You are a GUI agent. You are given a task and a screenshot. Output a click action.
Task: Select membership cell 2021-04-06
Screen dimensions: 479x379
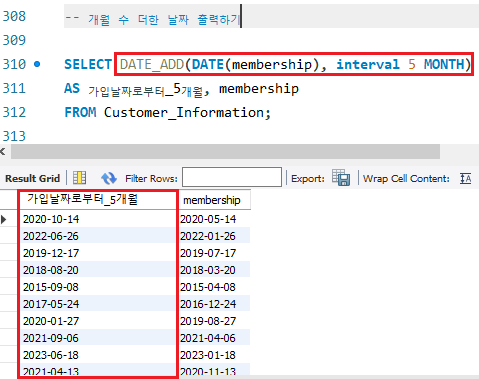pyautogui.click(x=214, y=338)
